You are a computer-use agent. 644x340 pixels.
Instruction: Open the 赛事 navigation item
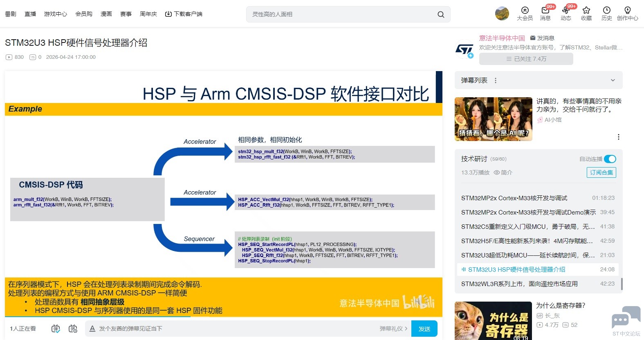[126, 14]
